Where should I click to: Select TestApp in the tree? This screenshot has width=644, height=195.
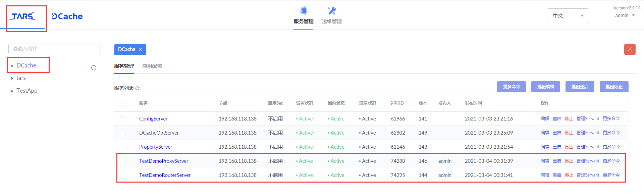(27, 91)
